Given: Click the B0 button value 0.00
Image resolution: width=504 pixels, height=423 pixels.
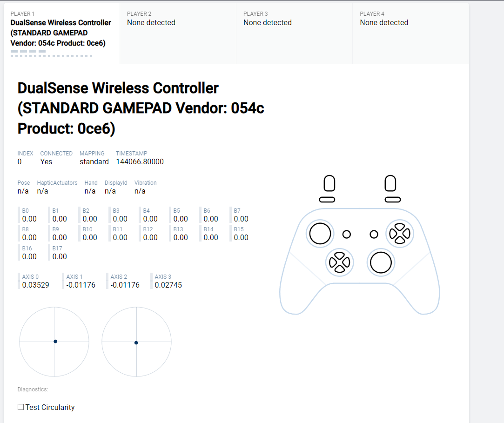Looking at the screenshot, I should pyautogui.click(x=29, y=219).
